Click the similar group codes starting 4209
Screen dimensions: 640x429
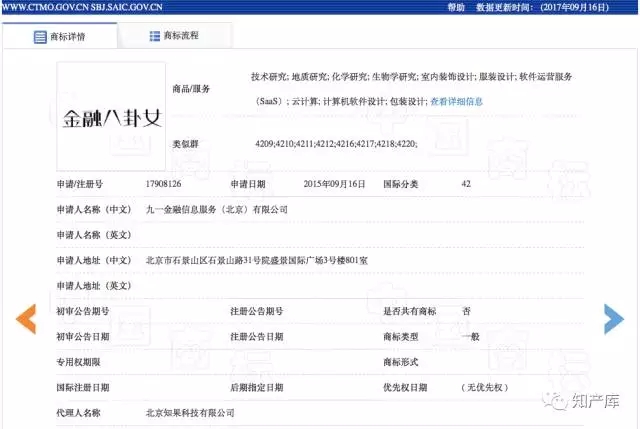tap(336, 146)
